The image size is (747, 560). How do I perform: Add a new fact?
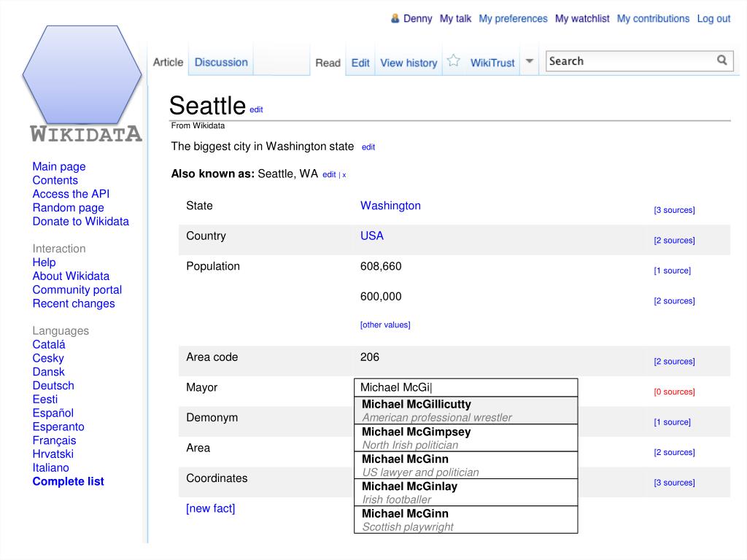point(211,508)
